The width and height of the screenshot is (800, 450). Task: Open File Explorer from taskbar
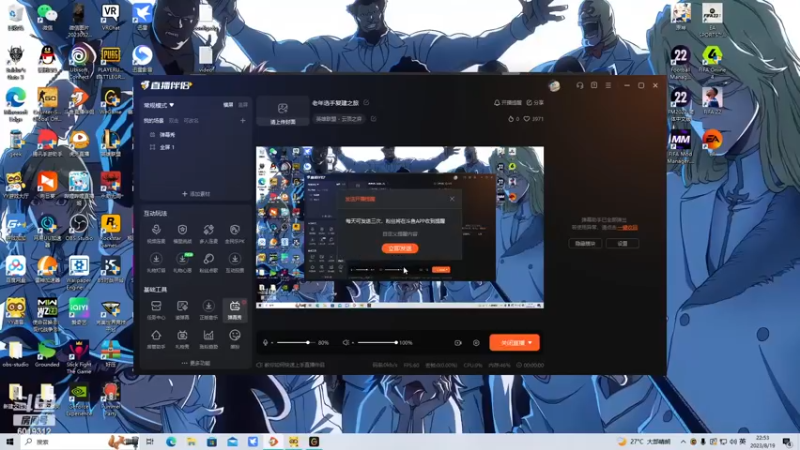click(x=191, y=442)
